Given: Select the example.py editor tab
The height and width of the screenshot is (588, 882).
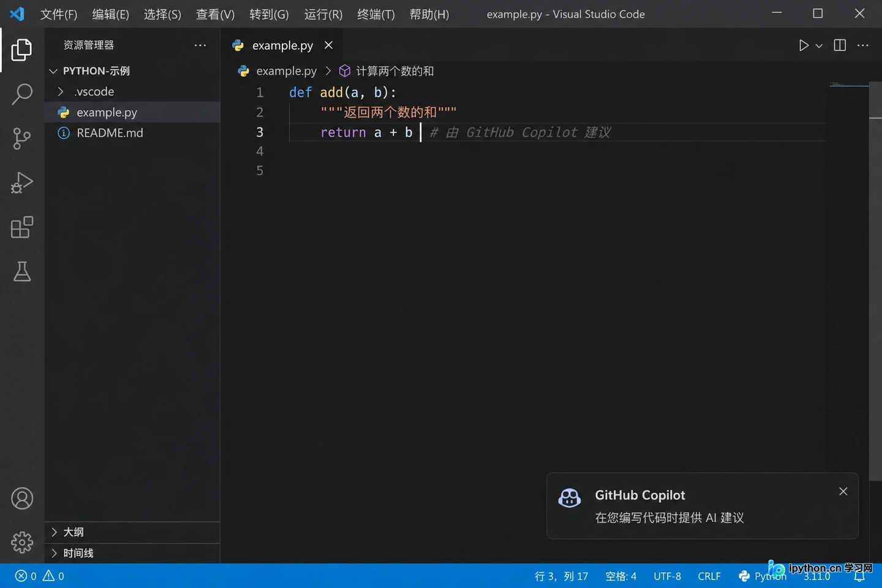Looking at the screenshot, I should click(282, 45).
